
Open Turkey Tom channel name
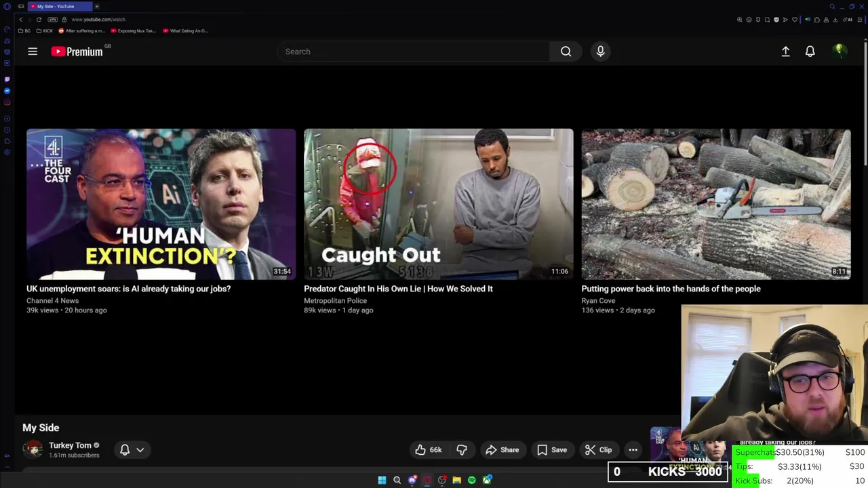[70, 445]
